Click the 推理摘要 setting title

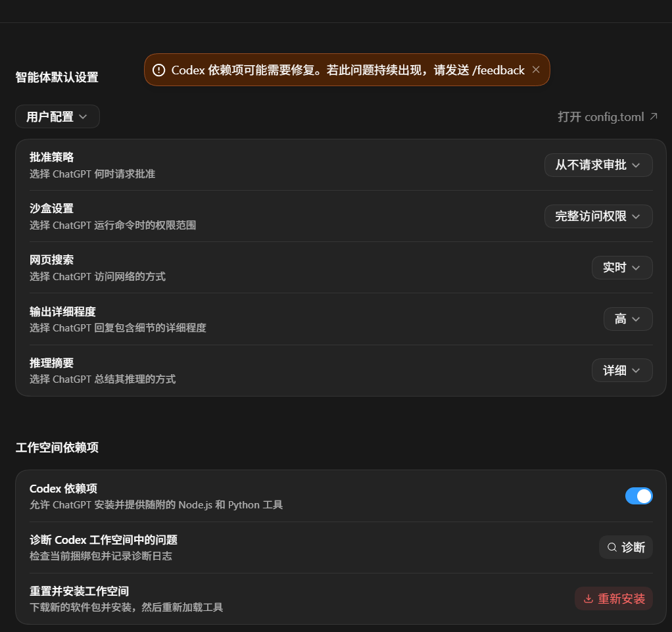(51, 363)
